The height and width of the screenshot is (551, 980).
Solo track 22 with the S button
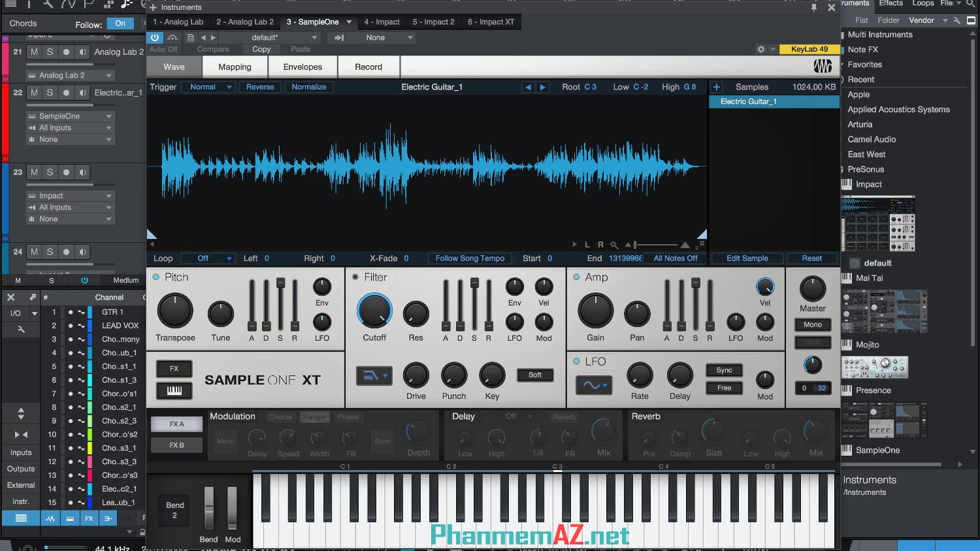(50, 93)
